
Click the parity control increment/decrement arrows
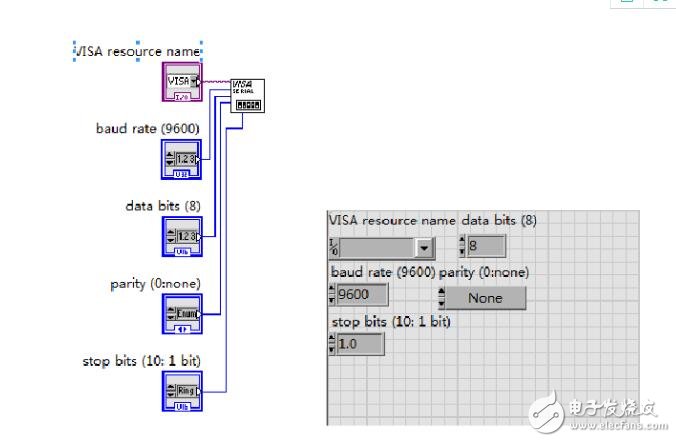(x=441, y=297)
